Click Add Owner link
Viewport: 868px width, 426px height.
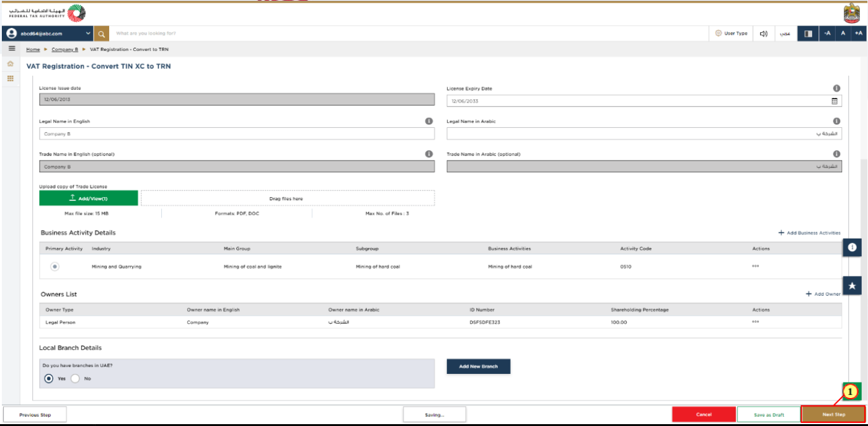(823, 294)
